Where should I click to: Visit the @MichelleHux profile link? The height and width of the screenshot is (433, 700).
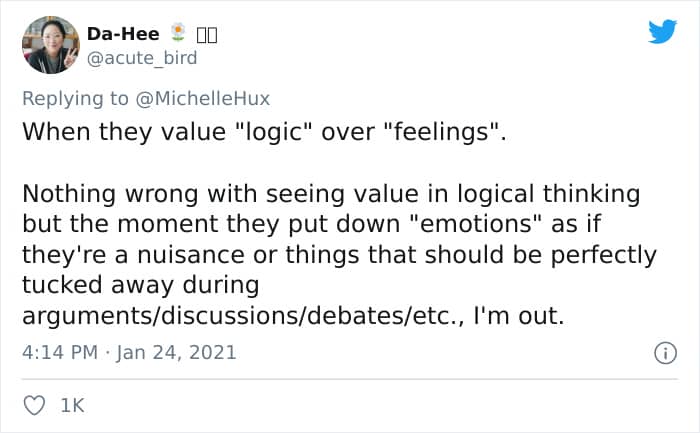208,98
